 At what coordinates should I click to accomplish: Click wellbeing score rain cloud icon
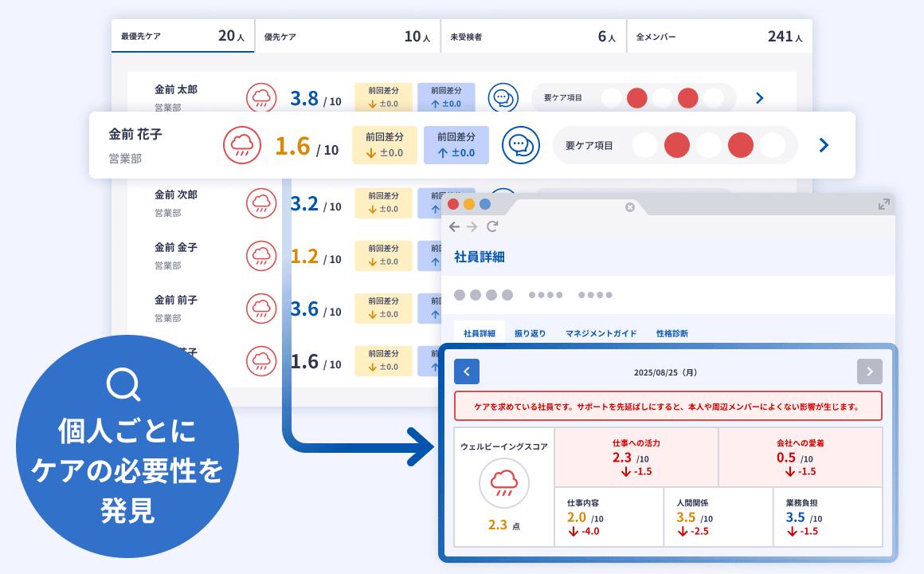[503, 483]
